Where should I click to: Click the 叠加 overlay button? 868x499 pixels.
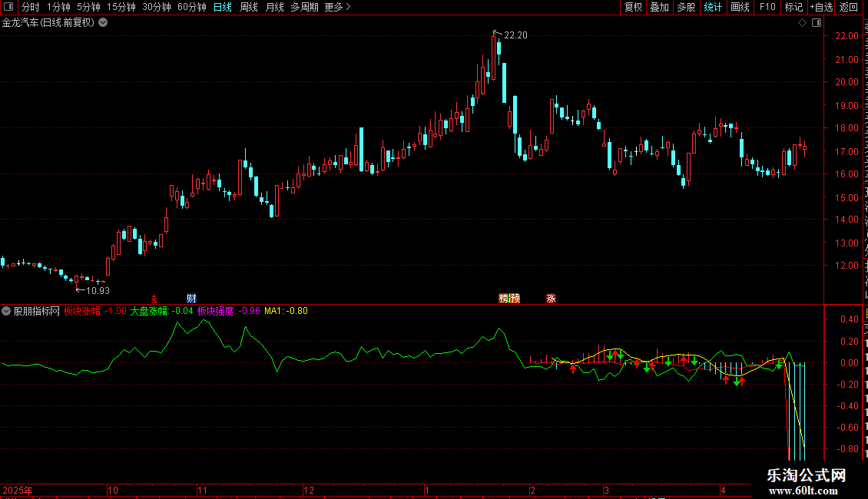click(x=660, y=7)
